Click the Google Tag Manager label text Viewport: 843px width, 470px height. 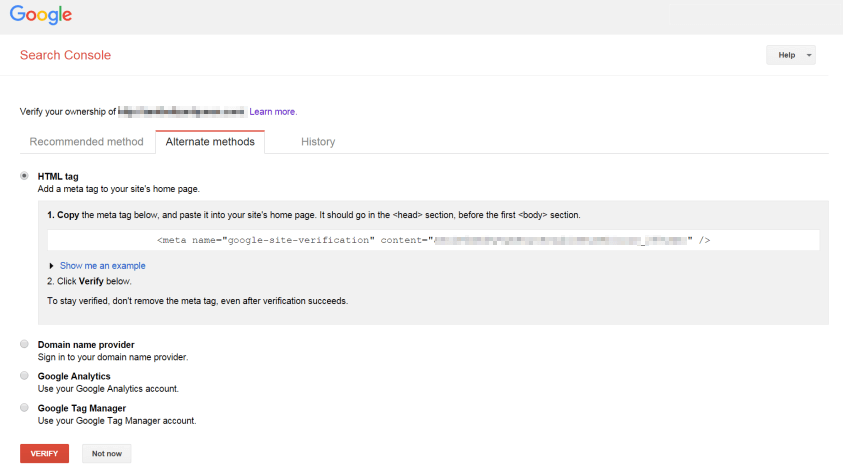pos(82,408)
